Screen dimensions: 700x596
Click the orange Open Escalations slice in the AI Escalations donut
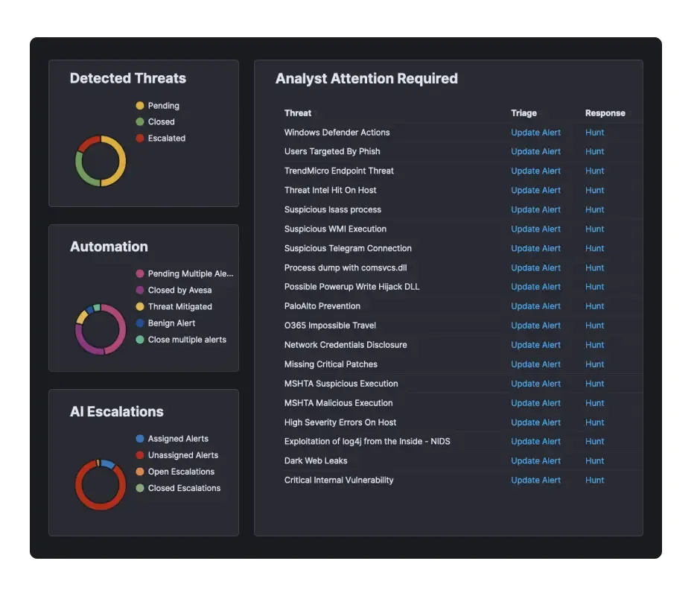point(98,462)
